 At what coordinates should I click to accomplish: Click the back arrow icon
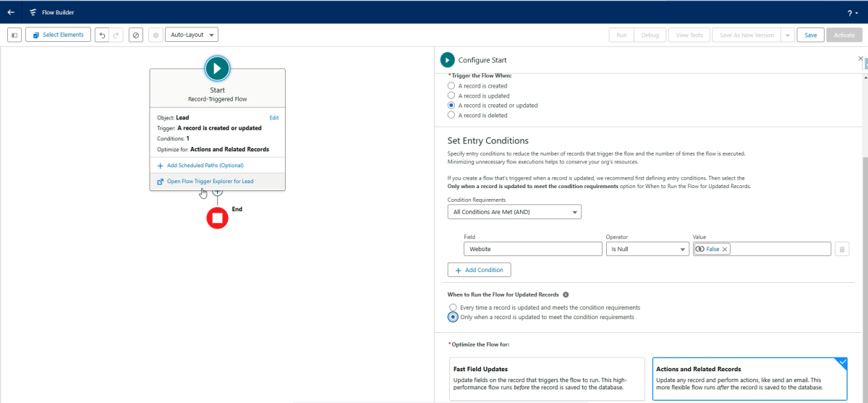tap(11, 12)
